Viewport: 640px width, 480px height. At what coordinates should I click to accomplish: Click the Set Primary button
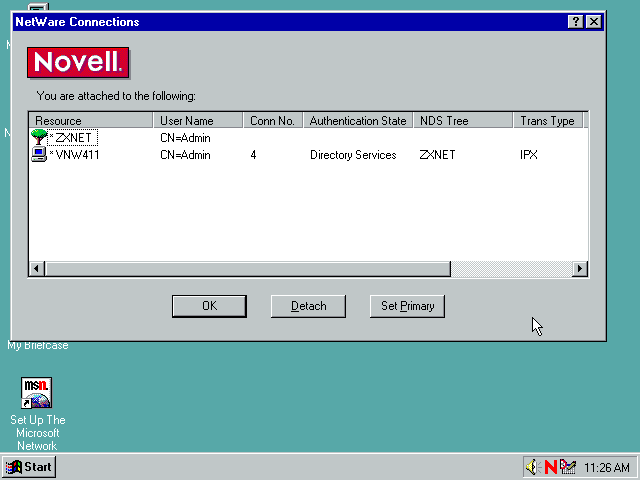pyautogui.click(x=407, y=306)
